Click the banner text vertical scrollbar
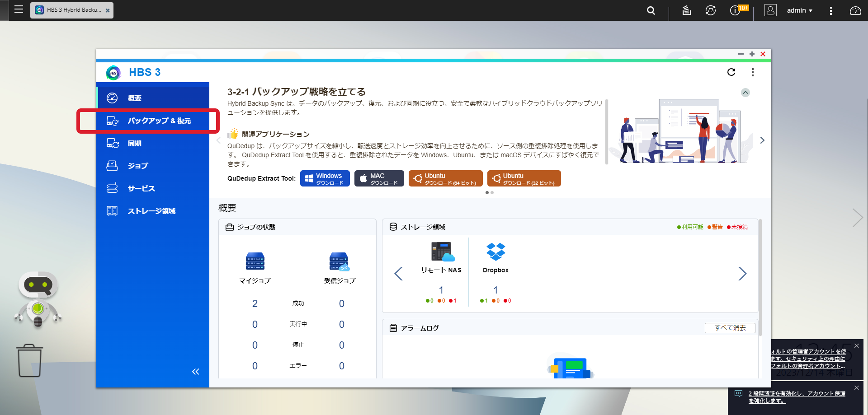Screen dimensions: 868x415 [x=607, y=131]
